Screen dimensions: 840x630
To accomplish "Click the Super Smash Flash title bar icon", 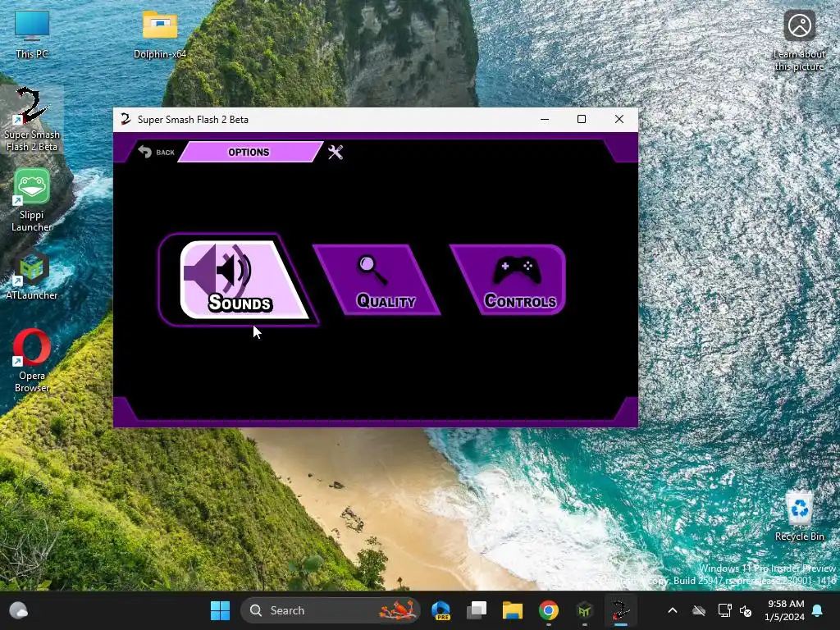I will pyautogui.click(x=126, y=119).
